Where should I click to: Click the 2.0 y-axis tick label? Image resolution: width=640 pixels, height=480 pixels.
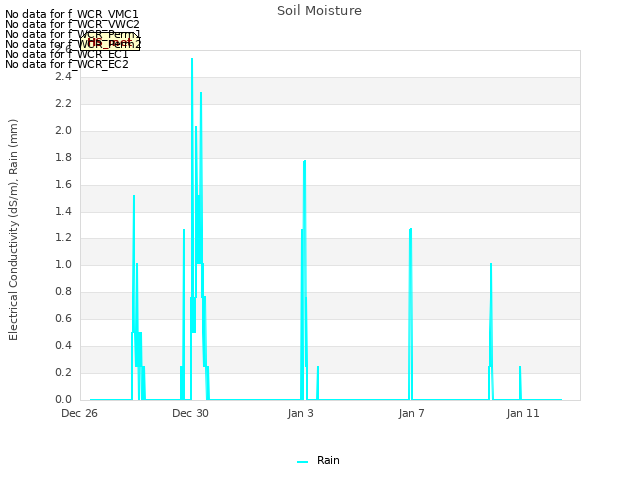[x=63, y=131]
